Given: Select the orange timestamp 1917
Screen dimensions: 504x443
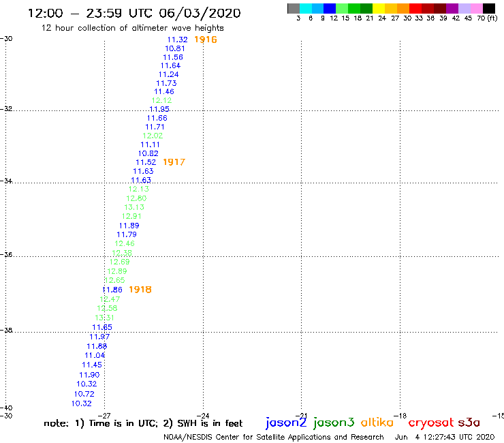Looking at the screenshot, I should 174,162.
